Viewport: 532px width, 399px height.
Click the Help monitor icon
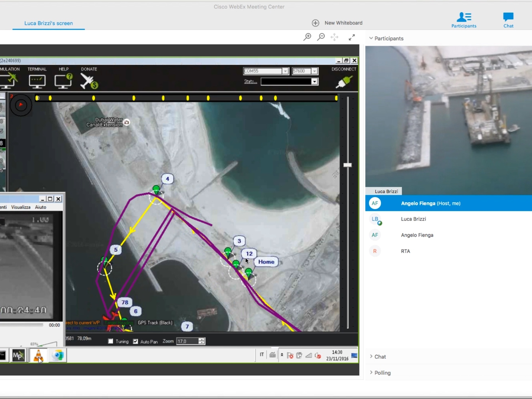click(63, 81)
